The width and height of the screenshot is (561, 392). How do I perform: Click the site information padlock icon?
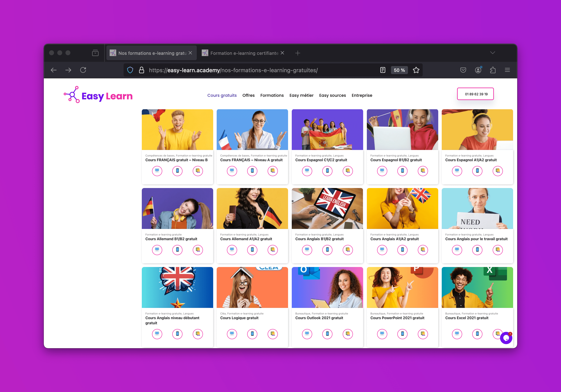pyautogui.click(x=141, y=70)
